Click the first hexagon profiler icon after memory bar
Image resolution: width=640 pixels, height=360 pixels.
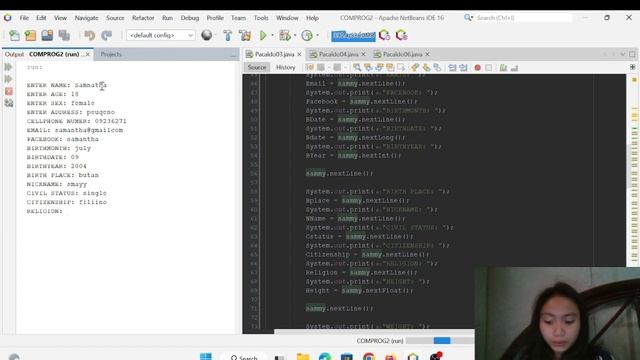point(384,36)
